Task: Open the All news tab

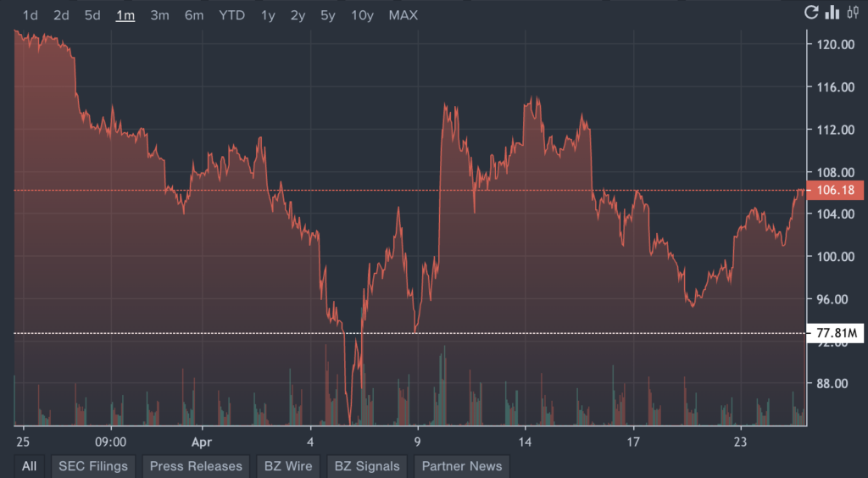Action: pyautogui.click(x=29, y=465)
